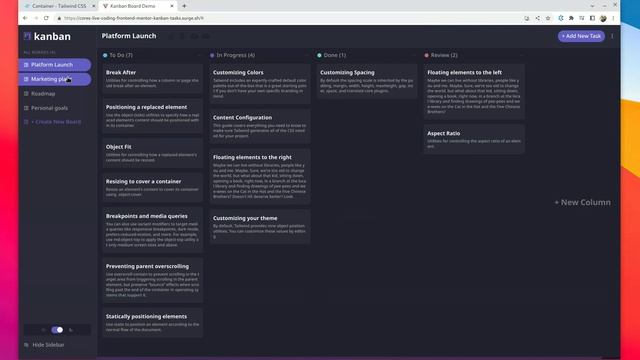Open the Resizing to cover a container card

coord(153,188)
